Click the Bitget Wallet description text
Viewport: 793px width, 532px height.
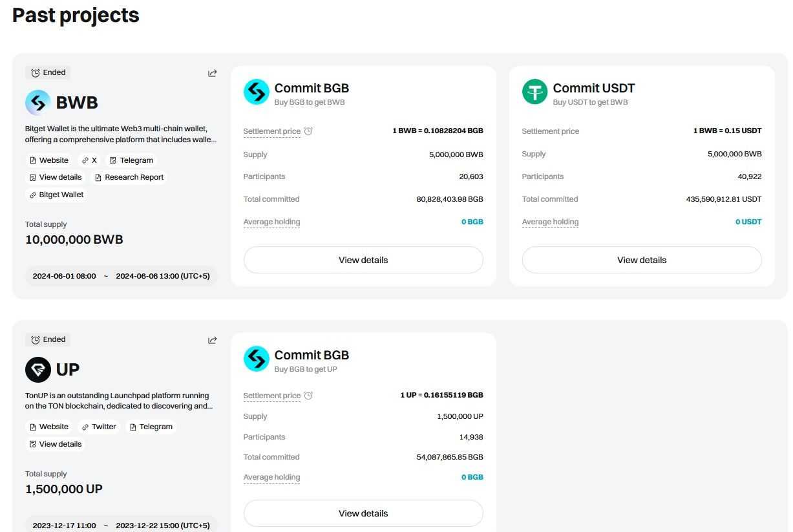pos(121,134)
